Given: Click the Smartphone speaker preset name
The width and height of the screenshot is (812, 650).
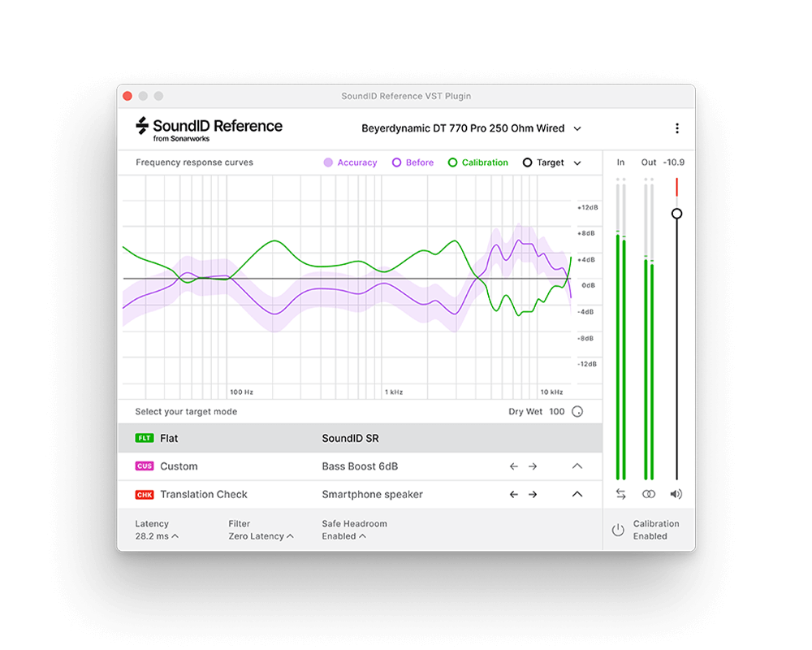Looking at the screenshot, I should click(x=373, y=495).
